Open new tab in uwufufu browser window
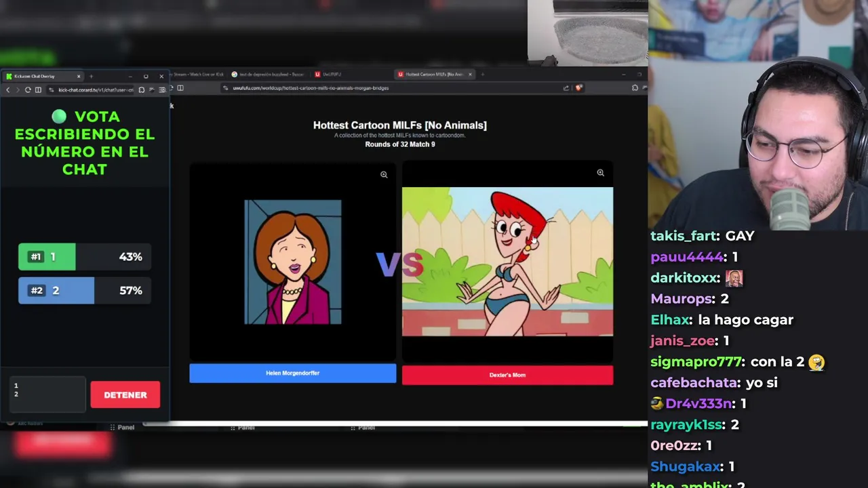The height and width of the screenshot is (488, 868). coord(482,74)
